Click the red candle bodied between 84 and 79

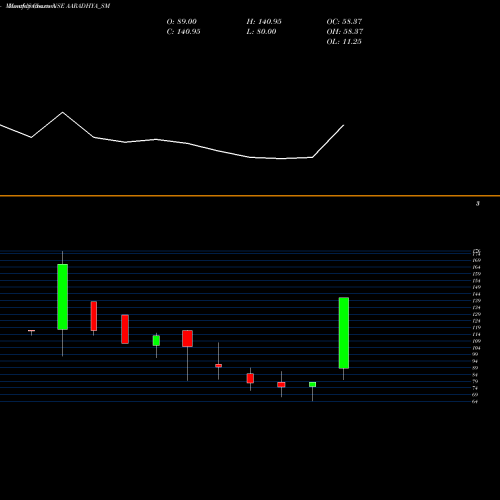(x=250, y=378)
